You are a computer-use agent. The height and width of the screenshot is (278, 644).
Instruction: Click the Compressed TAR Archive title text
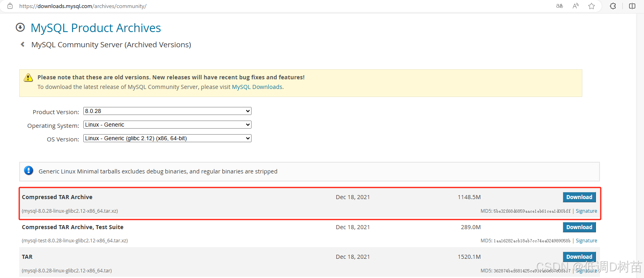coord(57,197)
